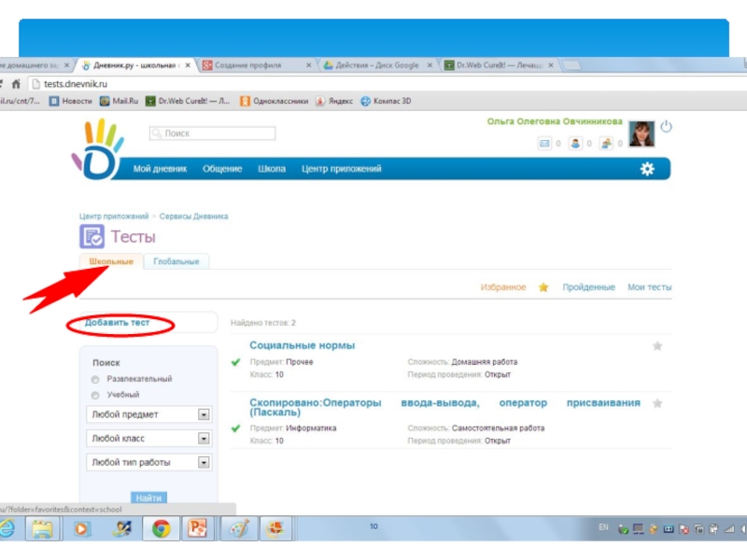Image resolution: width=747 pixels, height=560 pixels.
Task: Click the Chrome taskbar icon
Action: [x=161, y=528]
